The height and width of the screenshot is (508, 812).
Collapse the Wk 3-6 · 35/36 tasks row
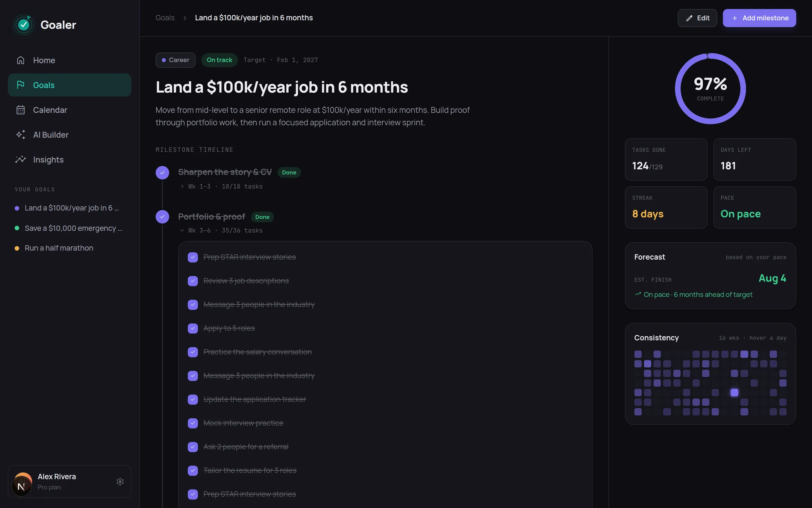[x=221, y=231]
